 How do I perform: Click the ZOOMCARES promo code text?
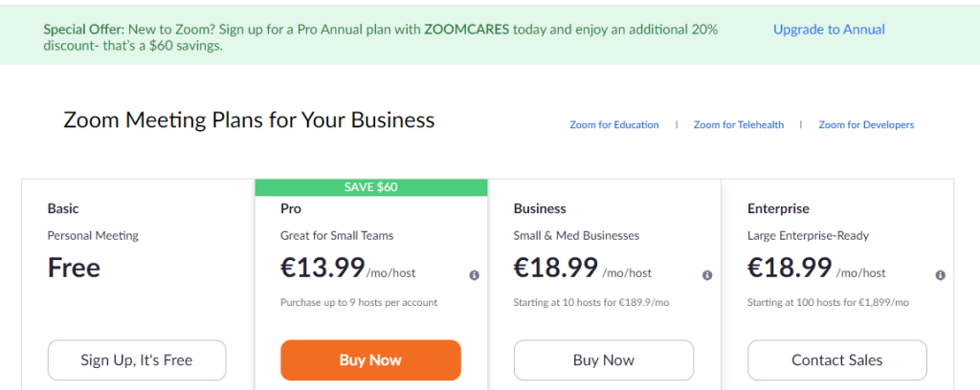[467, 30]
